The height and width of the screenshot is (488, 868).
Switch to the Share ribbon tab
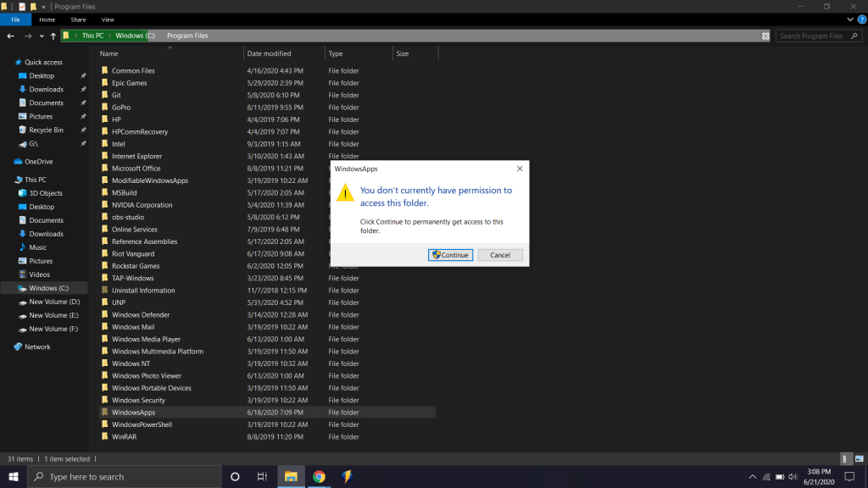[78, 19]
